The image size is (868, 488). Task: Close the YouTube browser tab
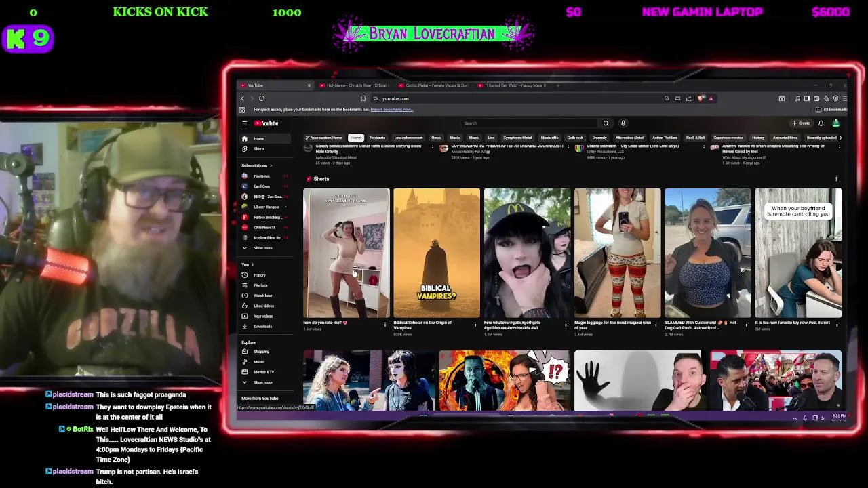tap(309, 85)
